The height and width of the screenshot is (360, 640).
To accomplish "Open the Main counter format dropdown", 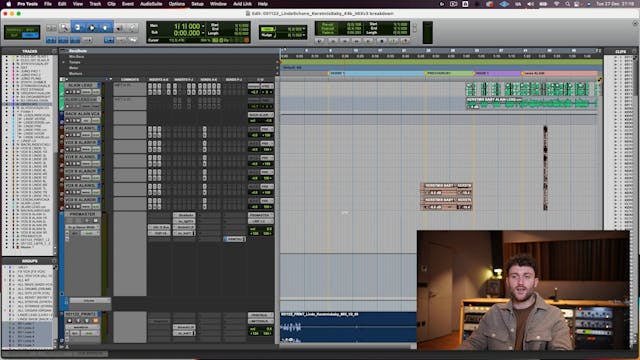I will point(203,26).
